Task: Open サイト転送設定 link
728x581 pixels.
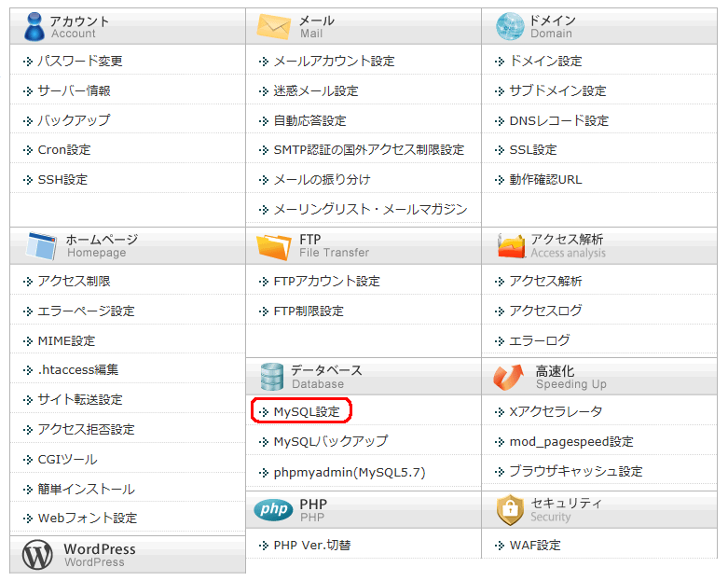Action: pyautogui.click(x=80, y=399)
